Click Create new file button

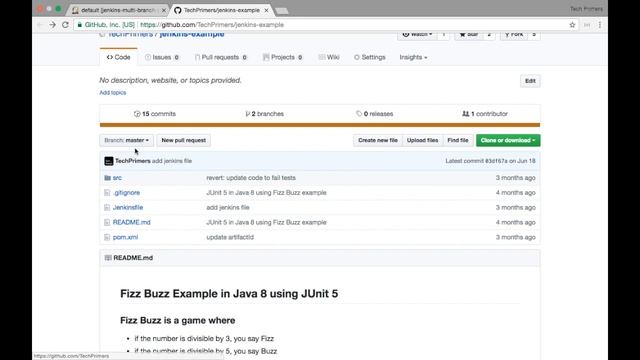click(378, 140)
